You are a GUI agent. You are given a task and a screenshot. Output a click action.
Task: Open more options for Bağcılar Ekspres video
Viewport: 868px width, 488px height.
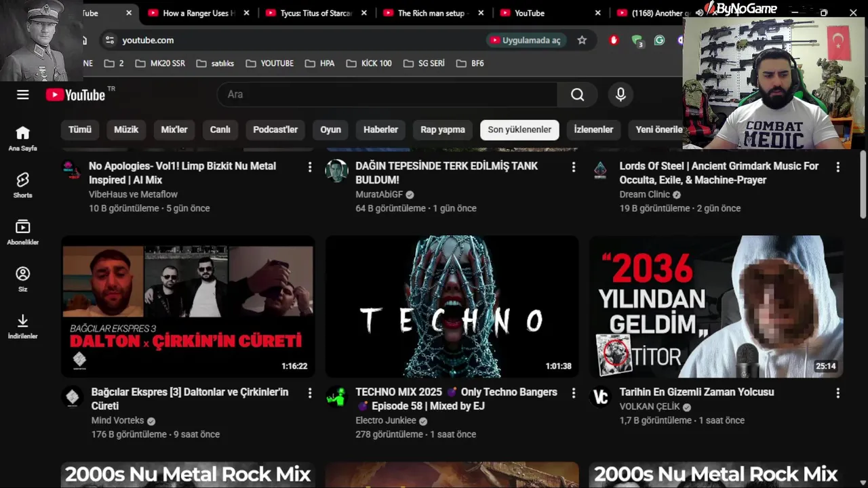(310, 393)
